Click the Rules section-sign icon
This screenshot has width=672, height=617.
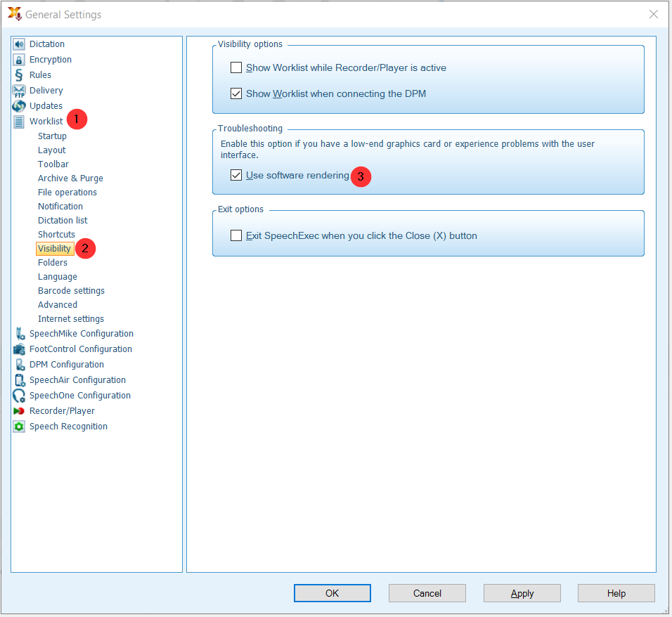(x=19, y=75)
